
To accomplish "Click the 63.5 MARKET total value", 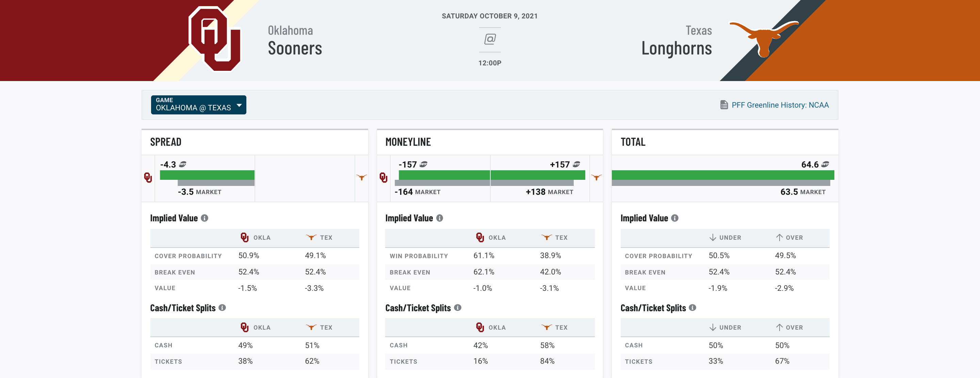I will (803, 192).
